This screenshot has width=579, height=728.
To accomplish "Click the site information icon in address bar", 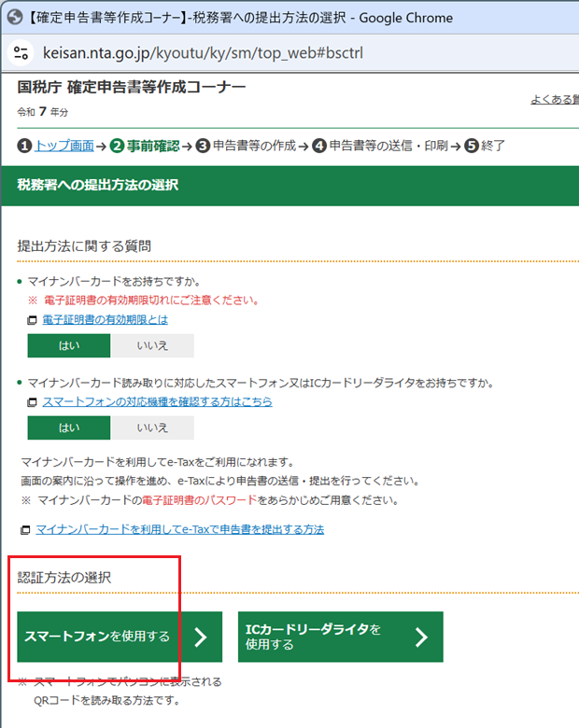I will (x=21, y=52).
